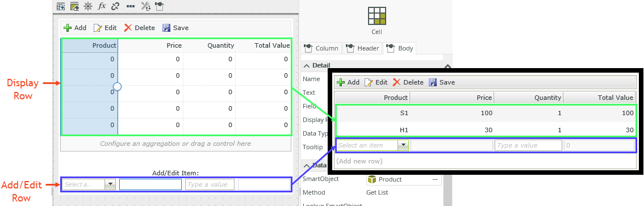The height and width of the screenshot is (206, 644).
Task: Click the up chevron beside the Detail heading
Action: (x=448, y=66)
